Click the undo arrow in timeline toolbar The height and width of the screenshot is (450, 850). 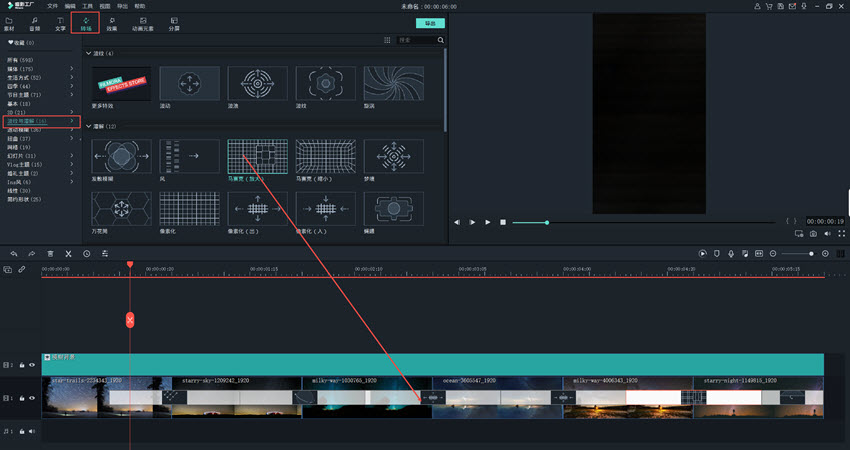(x=13, y=254)
